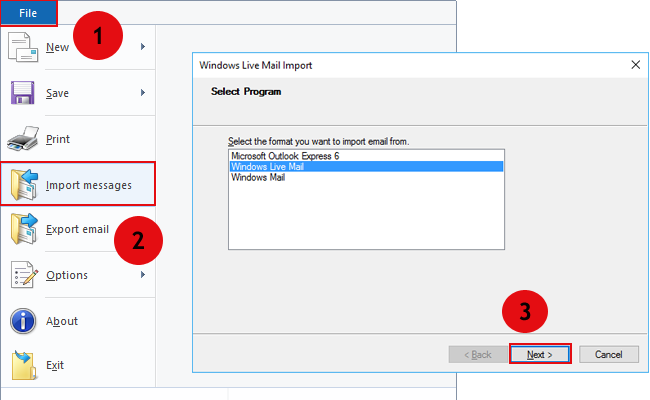Select Microsoft Outlook Express 6 format
The image size is (650, 400).
pyautogui.click(x=366, y=156)
